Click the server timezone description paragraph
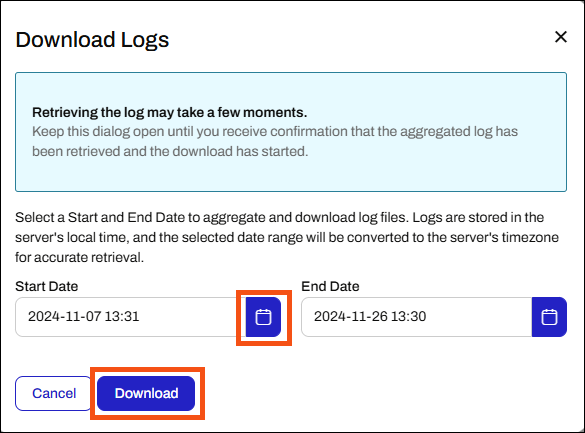 point(287,237)
